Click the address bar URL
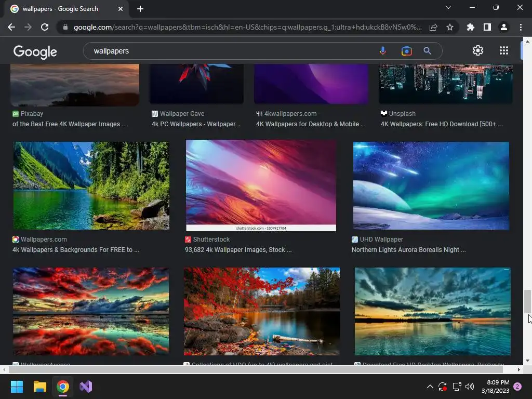This screenshot has width=532, height=399. point(248,27)
